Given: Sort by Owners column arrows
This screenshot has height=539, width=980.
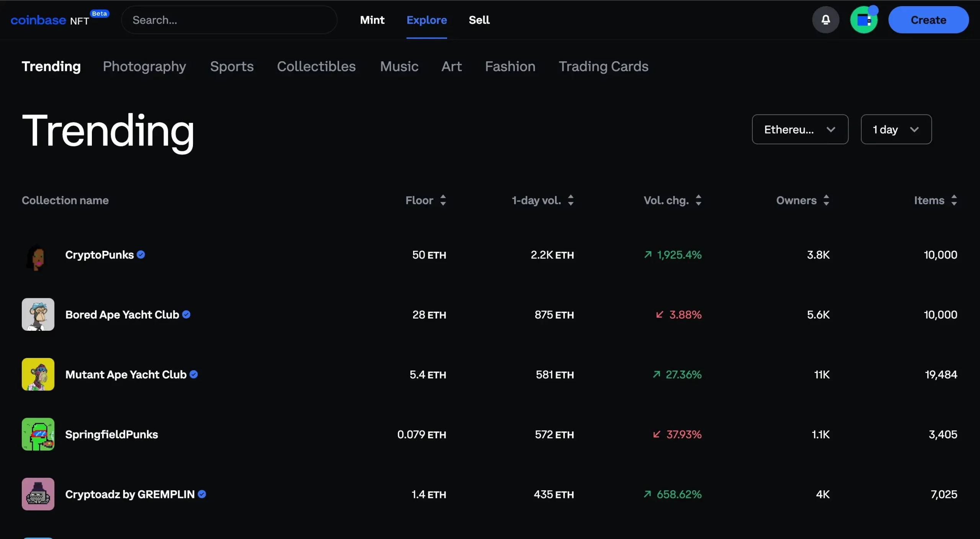Looking at the screenshot, I should click(826, 200).
